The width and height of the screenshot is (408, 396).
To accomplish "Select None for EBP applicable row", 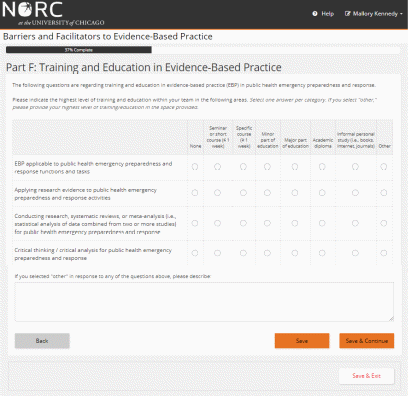I will 195,167.
